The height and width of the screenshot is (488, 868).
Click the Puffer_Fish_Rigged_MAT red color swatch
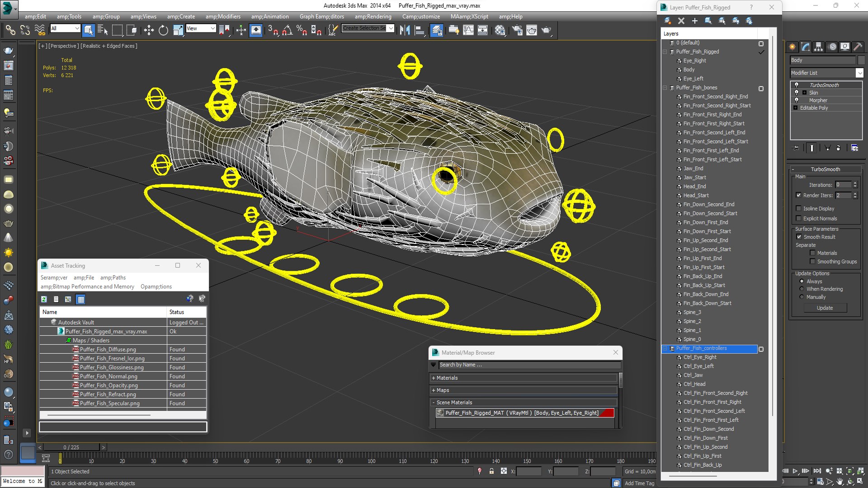point(608,413)
